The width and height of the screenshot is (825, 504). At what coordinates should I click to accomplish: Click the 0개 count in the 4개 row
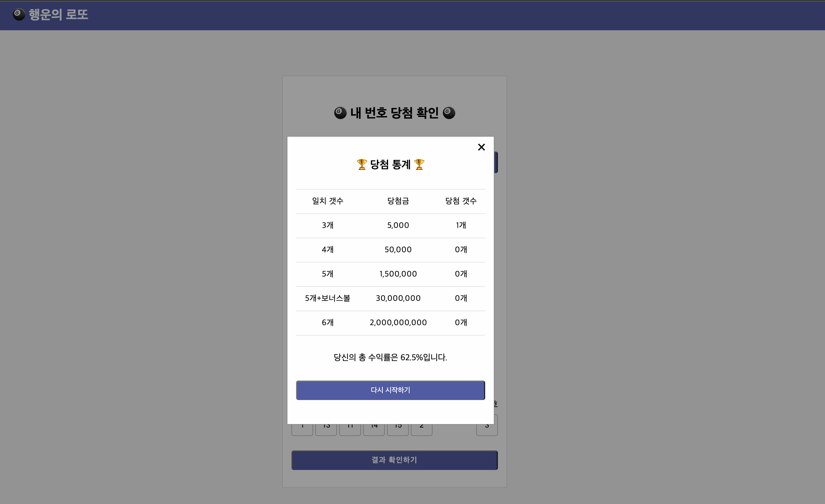pyautogui.click(x=461, y=249)
